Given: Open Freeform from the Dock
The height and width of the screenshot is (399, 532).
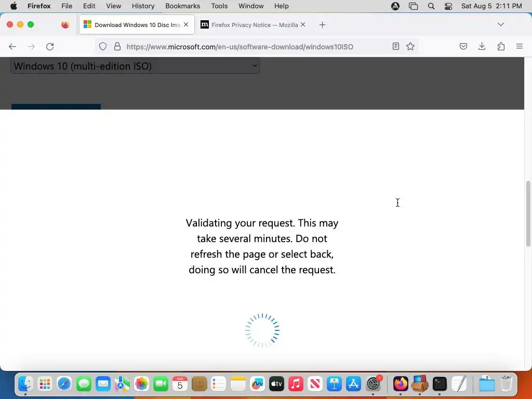Looking at the screenshot, I should [x=257, y=384].
